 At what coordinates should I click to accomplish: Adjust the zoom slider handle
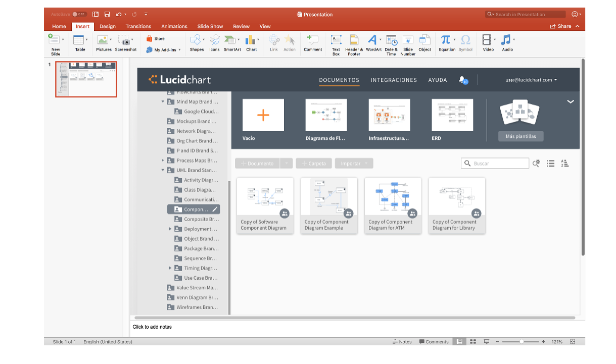522,342
